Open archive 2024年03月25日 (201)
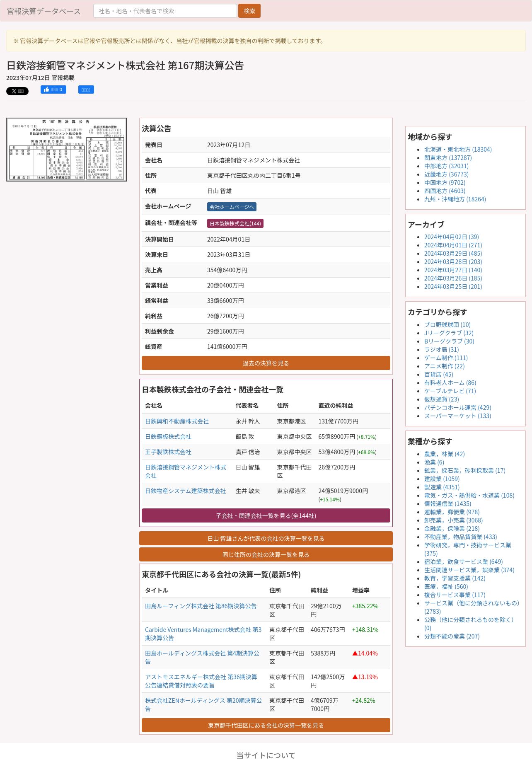 tap(453, 287)
